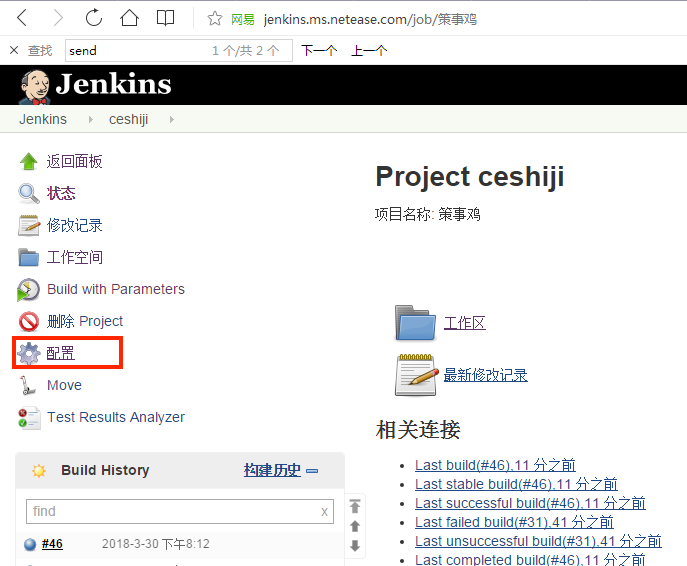This screenshot has height=566, width=687.
Task: Open Last stable build(#46) link
Action: pyautogui.click(x=516, y=484)
